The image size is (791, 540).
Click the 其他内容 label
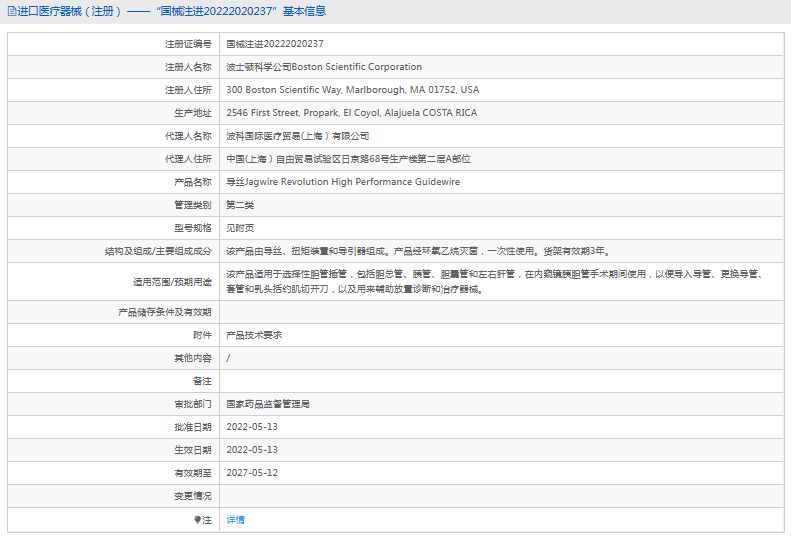click(x=193, y=358)
